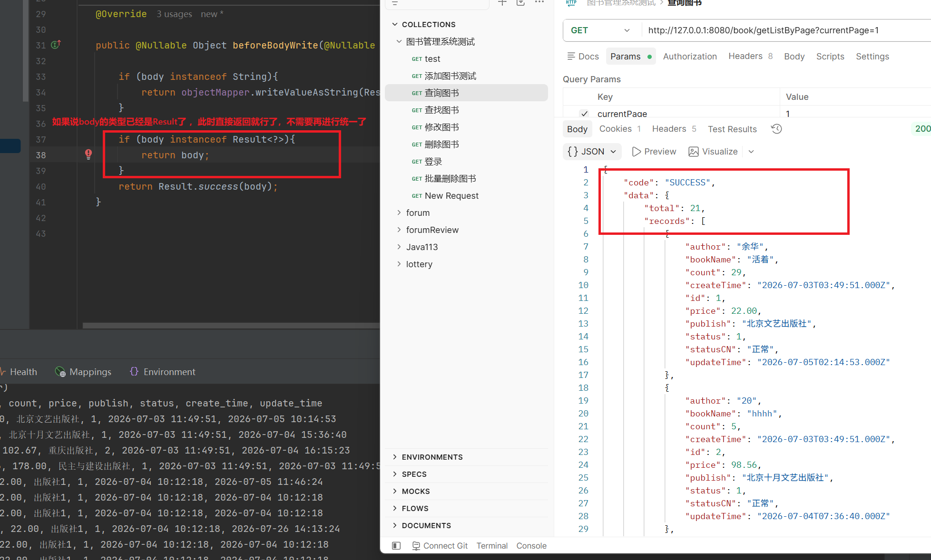Expand the forumReview collection
931x560 pixels.
coord(399,230)
